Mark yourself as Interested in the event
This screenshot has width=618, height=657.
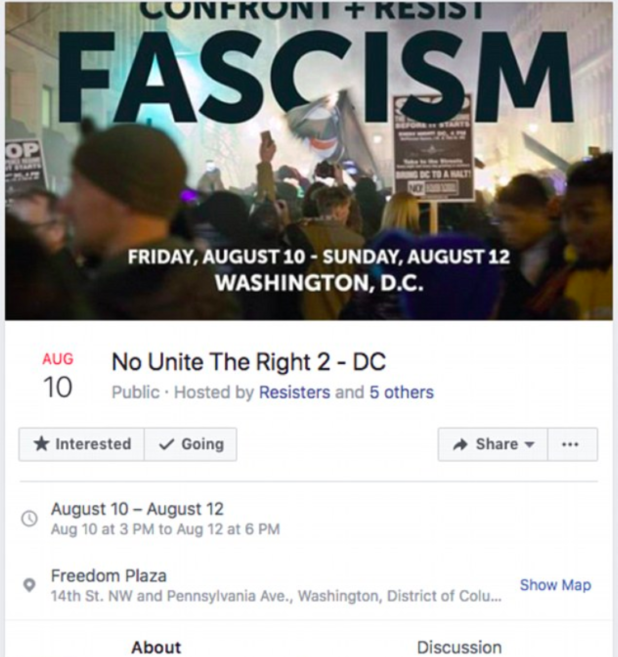pos(82,444)
